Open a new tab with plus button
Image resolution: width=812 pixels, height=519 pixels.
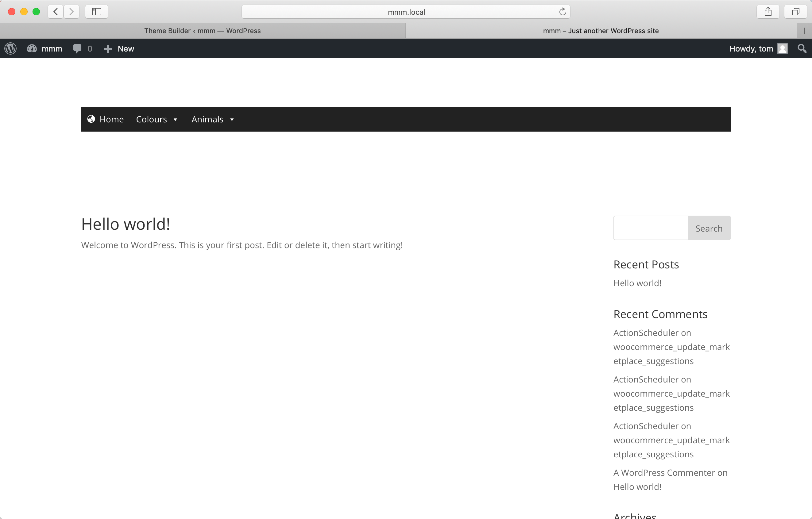click(804, 31)
